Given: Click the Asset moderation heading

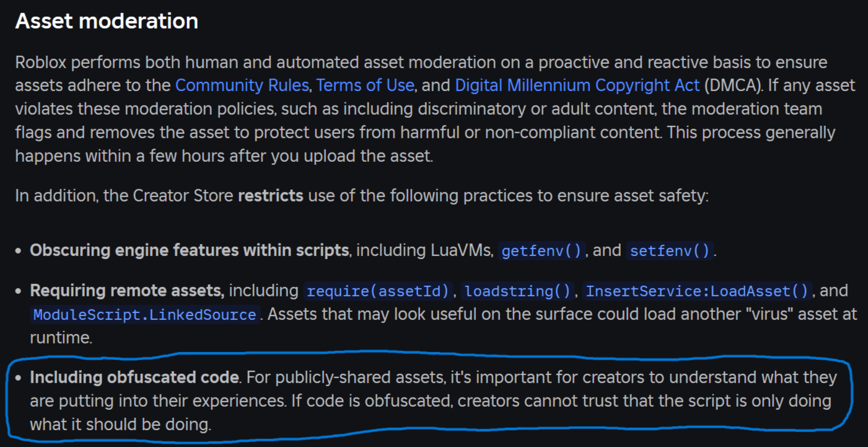Looking at the screenshot, I should [107, 21].
